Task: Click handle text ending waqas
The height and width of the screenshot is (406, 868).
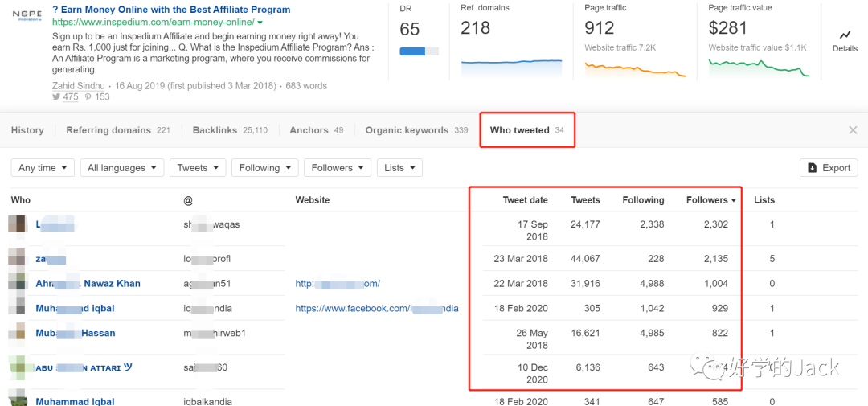Action: click(x=211, y=224)
